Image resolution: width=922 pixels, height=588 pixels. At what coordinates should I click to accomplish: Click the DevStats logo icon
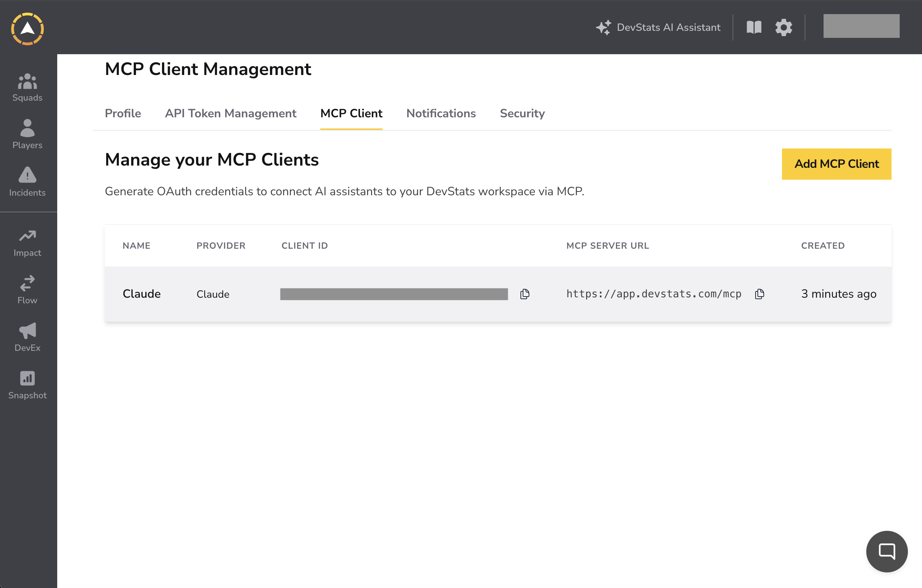point(27,29)
